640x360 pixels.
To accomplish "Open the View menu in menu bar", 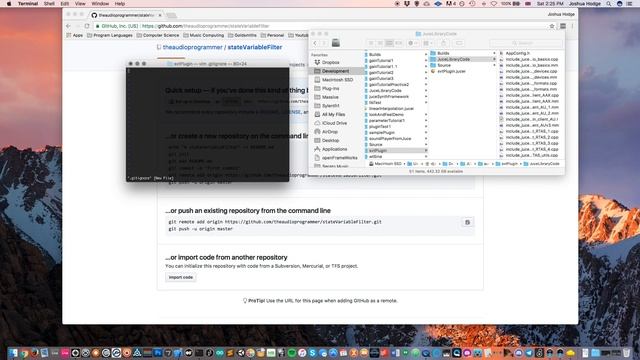I will (80, 3).
